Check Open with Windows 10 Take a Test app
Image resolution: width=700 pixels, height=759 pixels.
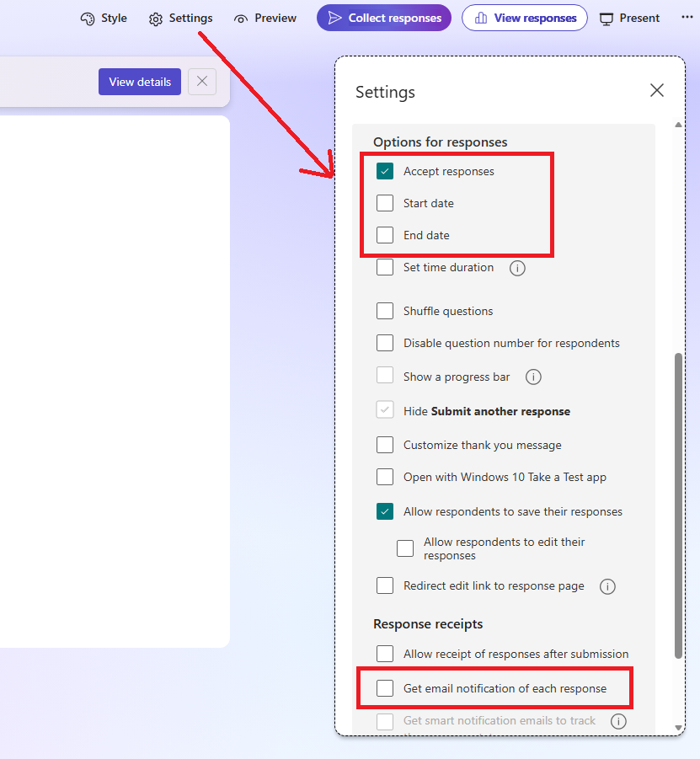pyautogui.click(x=385, y=477)
